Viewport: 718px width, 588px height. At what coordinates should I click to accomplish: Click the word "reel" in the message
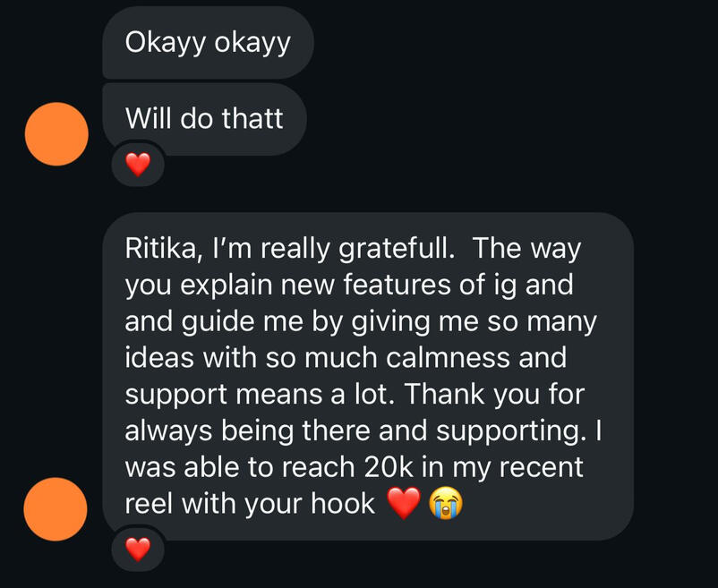coord(149,504)
